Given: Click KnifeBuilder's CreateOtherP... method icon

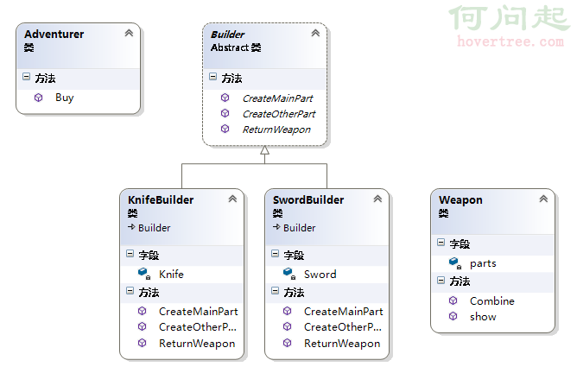Looking at the screenshot, I should coord(142,326).
